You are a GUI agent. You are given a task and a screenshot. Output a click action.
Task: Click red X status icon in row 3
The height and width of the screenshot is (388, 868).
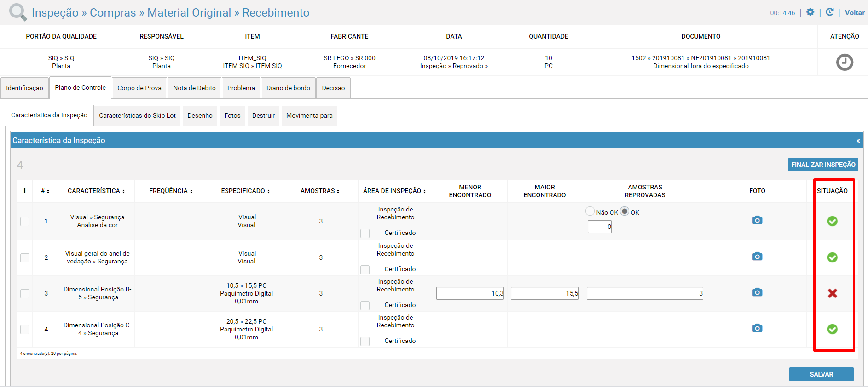pyautogui.click(x=832, y=293)
